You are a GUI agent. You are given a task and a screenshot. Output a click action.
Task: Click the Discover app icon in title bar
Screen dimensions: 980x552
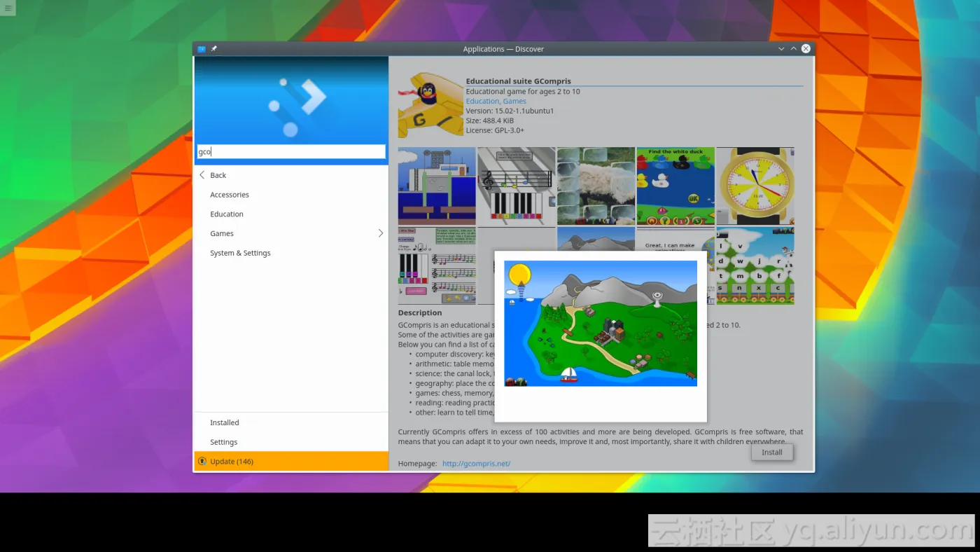tap(202, 49)
